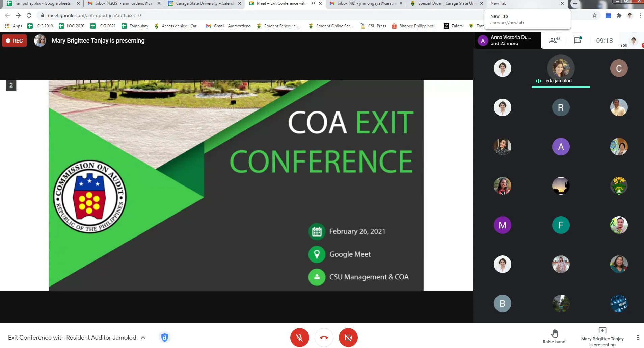Image resolution: width=644 pixels, height=348 pixels.
Task: Open the Apps bookmarks shortcut
Action: 14,26
